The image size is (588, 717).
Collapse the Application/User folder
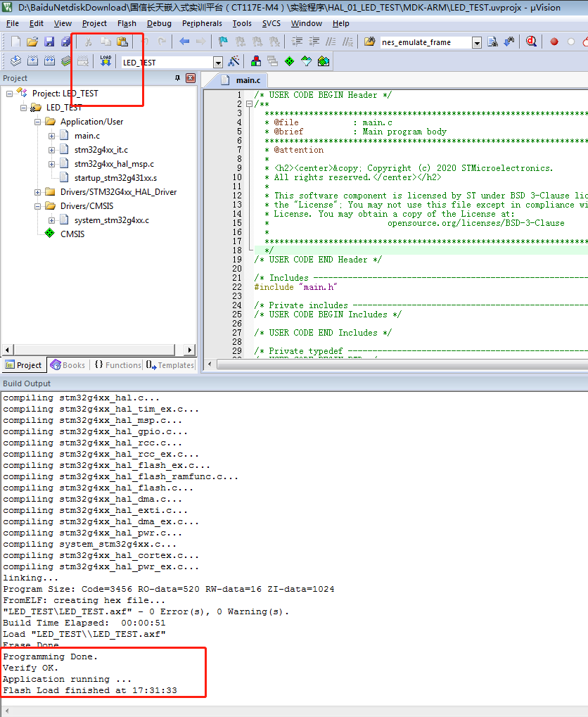(x=38, y=122)
